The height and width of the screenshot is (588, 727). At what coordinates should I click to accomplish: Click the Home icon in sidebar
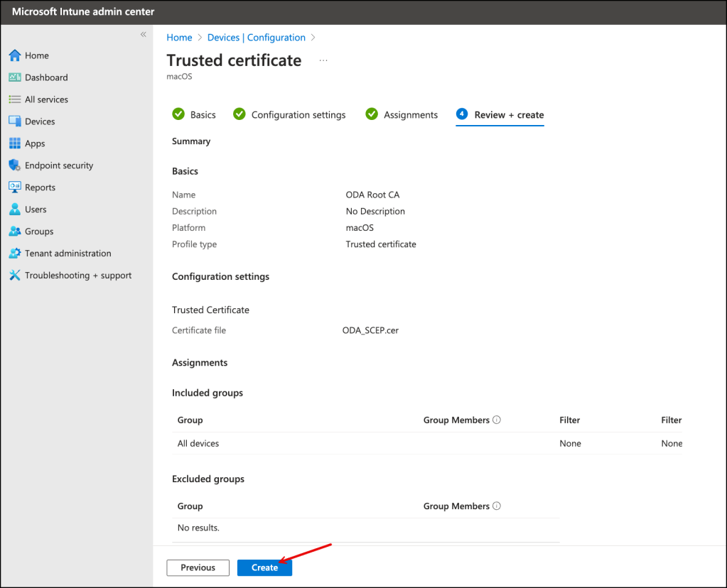tap(15, 55)
